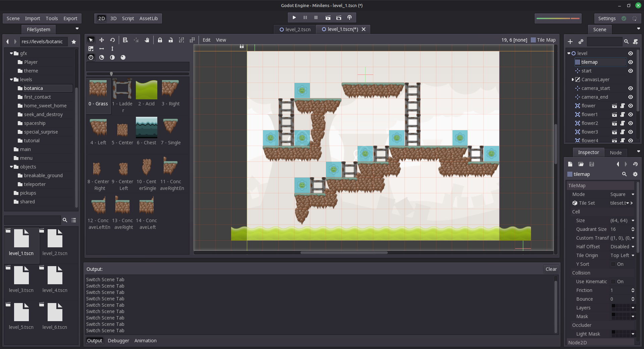Collapse the gfx folder
The image size is (644, 349).
tap(11, 53)
